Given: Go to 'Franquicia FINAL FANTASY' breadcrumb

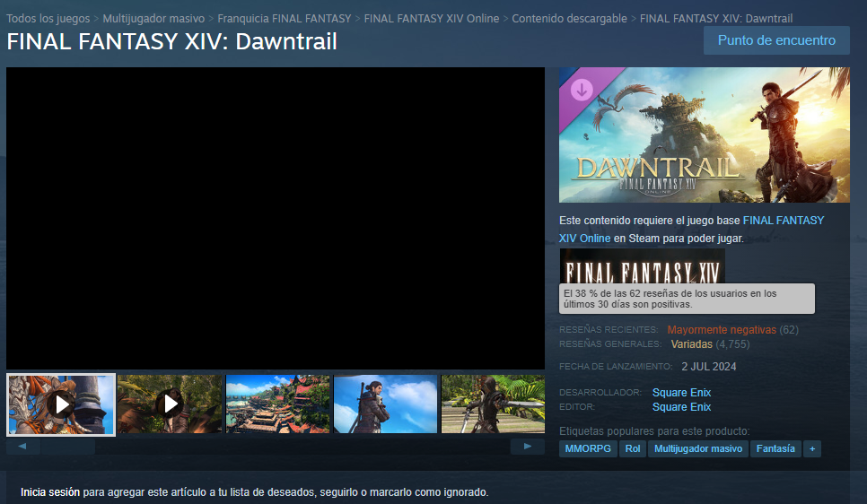Looking at the screenshot, I should click(x=285, y=18).
